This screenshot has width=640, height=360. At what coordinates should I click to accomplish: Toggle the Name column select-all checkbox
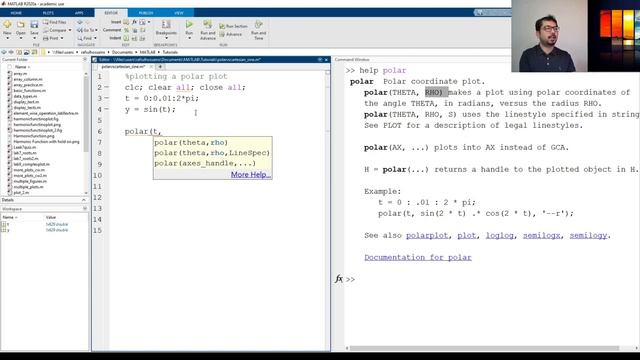(9, 67)
